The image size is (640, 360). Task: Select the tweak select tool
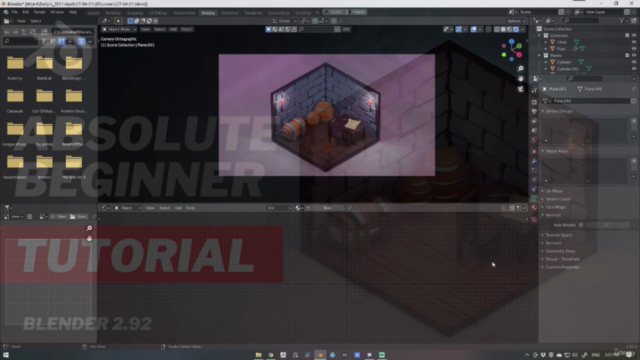[118, 21]
